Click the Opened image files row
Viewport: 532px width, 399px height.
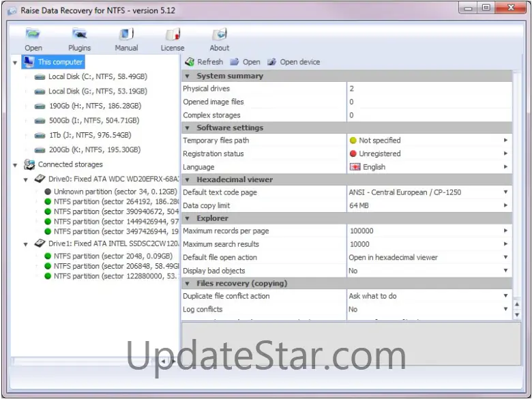coord(346,102)
